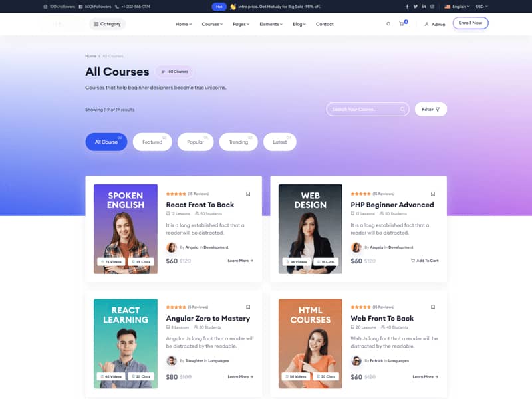Image resolution: width=532 pixels, height=399 pixels.
Task: Open the Courses navigation dropdown
Action: (212, 24)
